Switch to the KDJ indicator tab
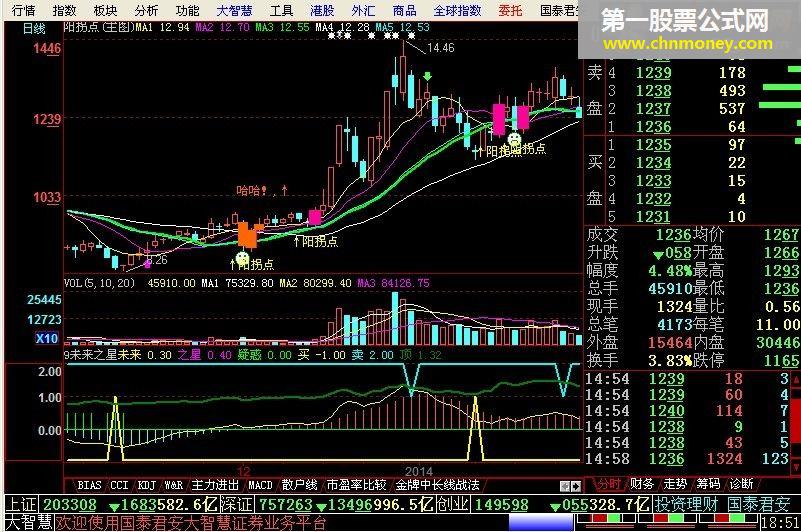Image resolution: width=801 pixels, height=532 pixels. coord(147,484)
